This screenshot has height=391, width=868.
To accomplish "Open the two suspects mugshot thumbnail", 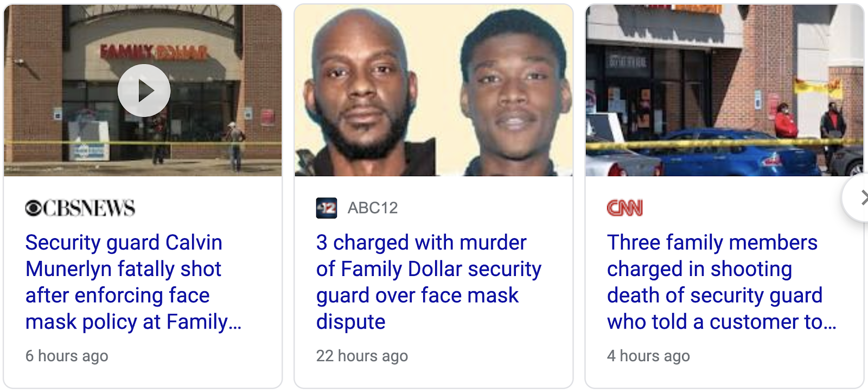I will (433, 91).
